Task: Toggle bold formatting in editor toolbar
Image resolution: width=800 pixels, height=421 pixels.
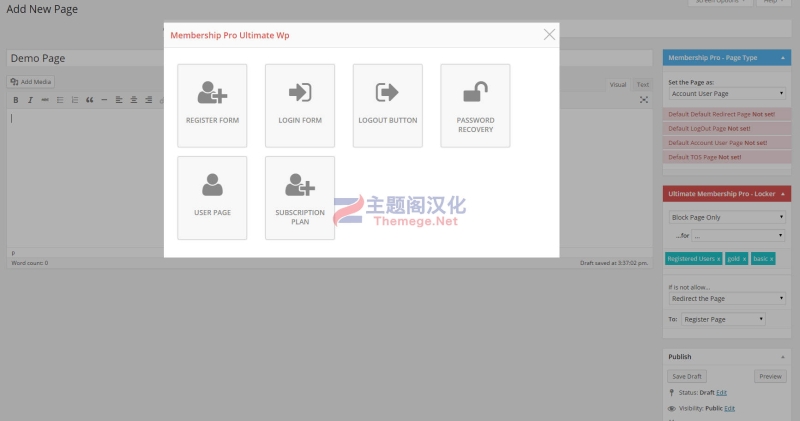Action: point(16,100)
